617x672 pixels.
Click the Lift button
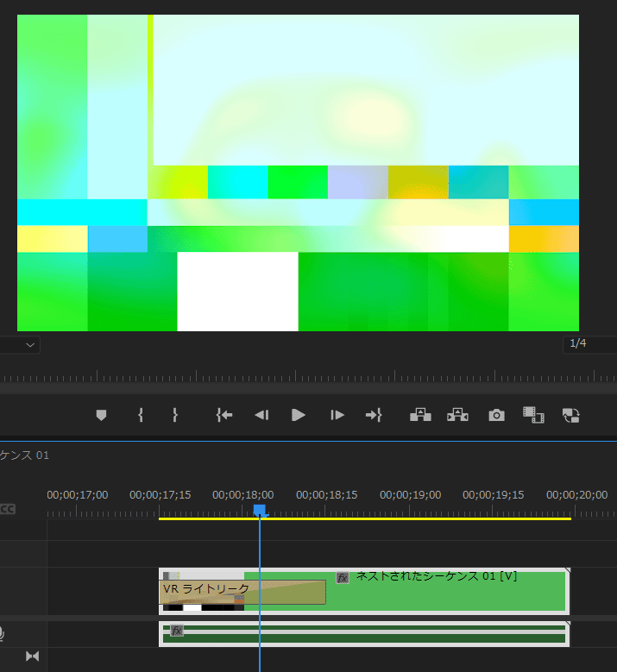(x=420, y=415)
